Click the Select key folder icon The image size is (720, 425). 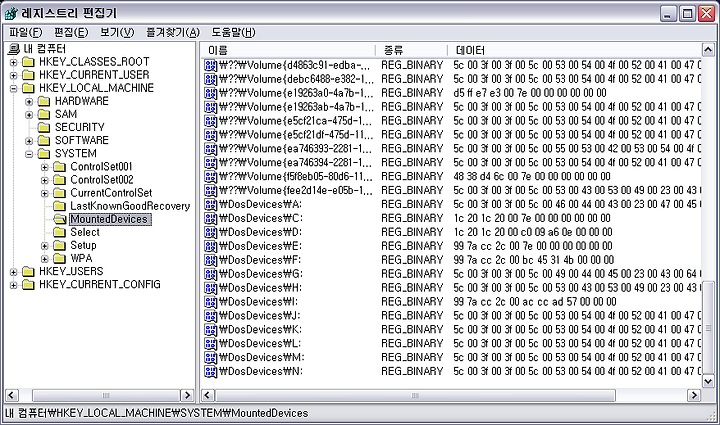click(x=60, y=232)
